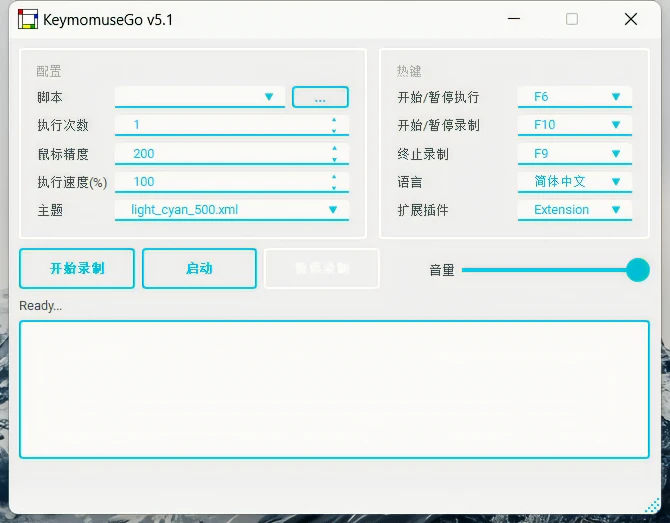Screen dimensions: 670x523
Task: Click the 配置 group title
Action: 49,71
